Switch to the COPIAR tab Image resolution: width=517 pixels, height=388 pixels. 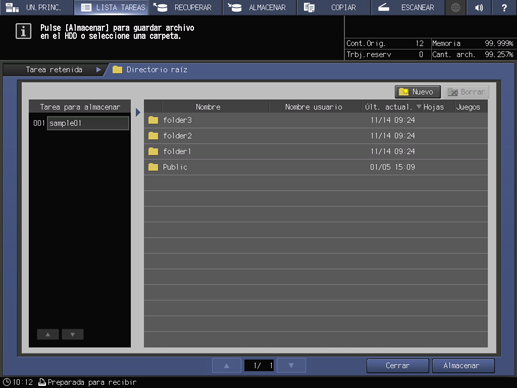point(334,7)
